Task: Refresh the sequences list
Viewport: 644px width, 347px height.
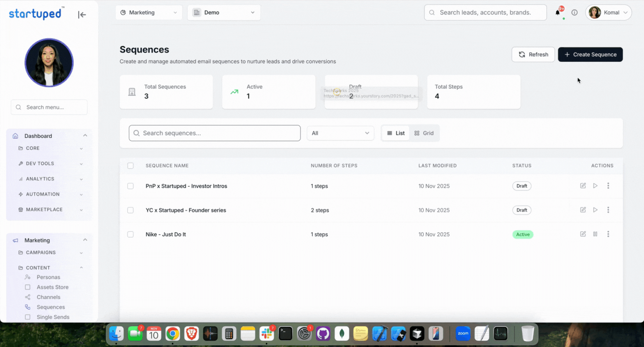Action: (x=533, y=54)
